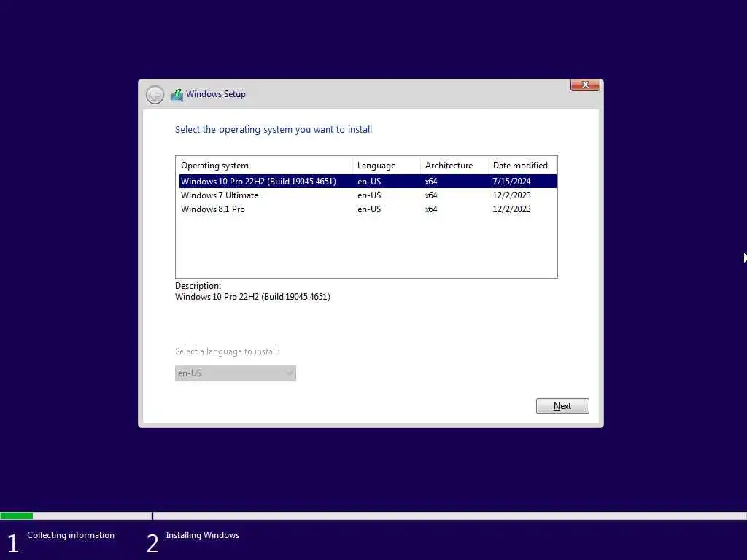Click the Architecture column header
The width and height of the screenshot is (747, 560).
tap(454, 166)
